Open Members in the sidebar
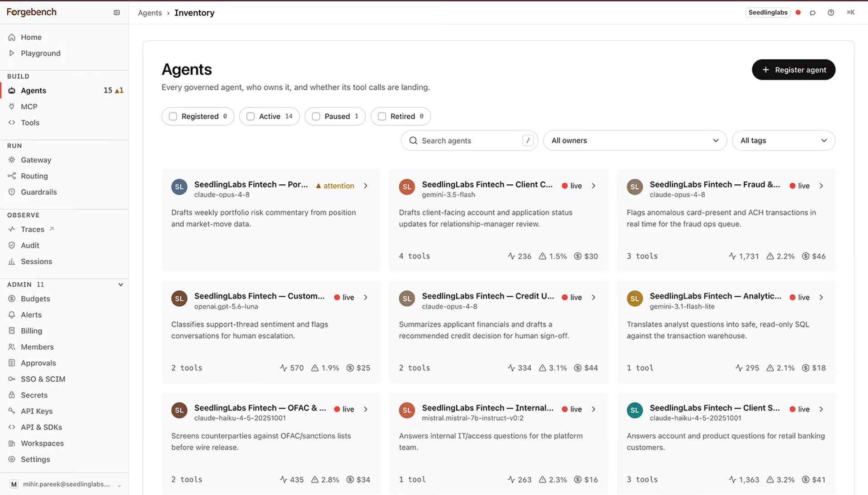The image size is (868, 495). 37,347
